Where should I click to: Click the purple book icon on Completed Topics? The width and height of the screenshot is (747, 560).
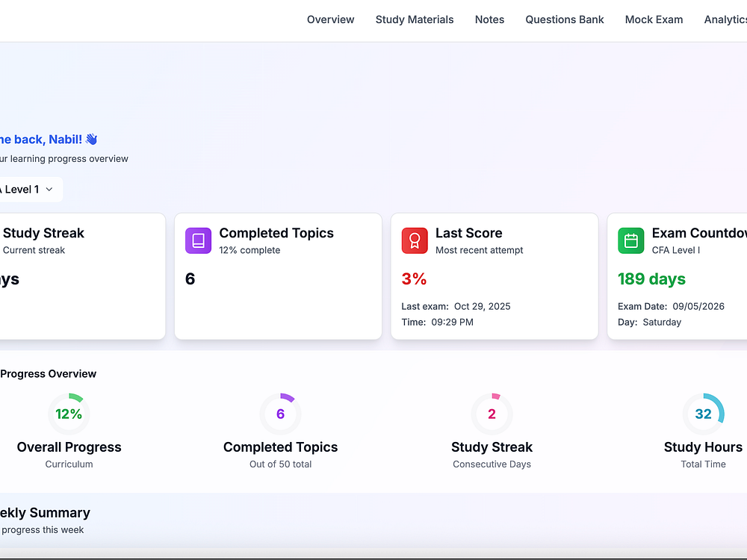pyautogui.click(x=198, y=240)
